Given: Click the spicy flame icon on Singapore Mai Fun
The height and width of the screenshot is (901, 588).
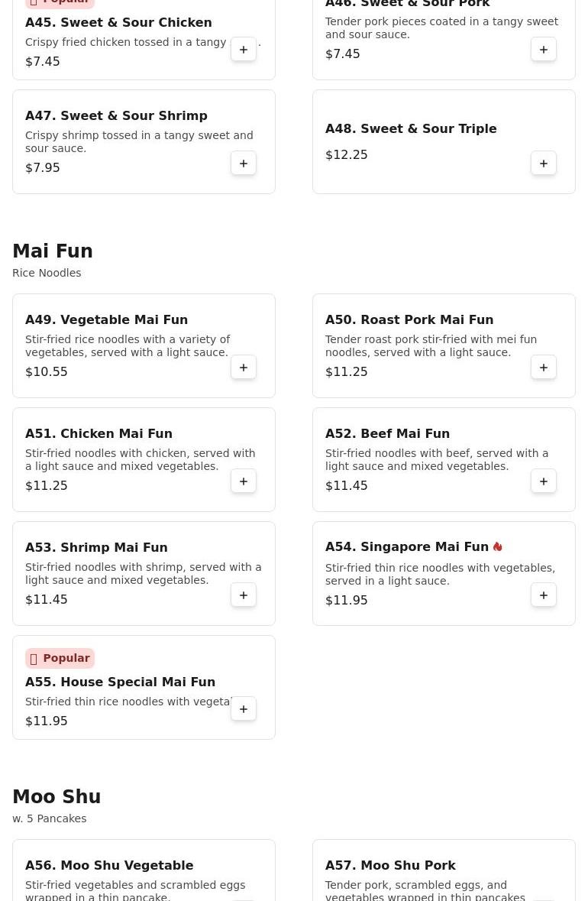Looking at the screenshot, I should pyautogui.click(x=498, y=547).
